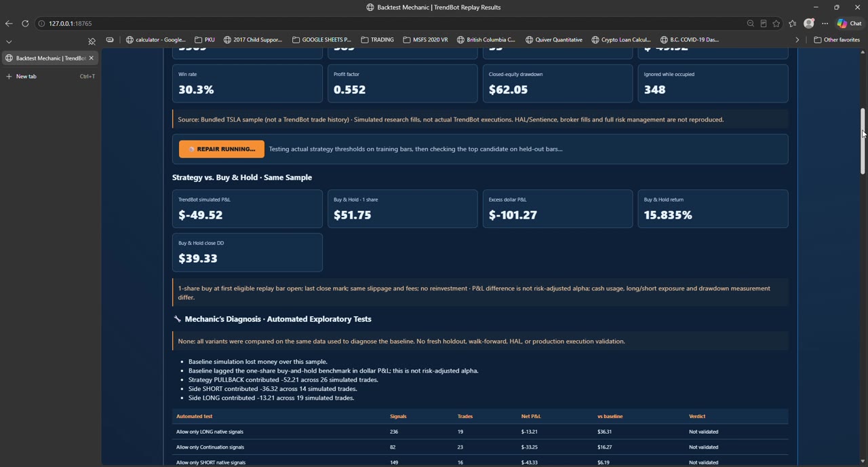Open the British Columbia favorite

(x=486, y=39)
